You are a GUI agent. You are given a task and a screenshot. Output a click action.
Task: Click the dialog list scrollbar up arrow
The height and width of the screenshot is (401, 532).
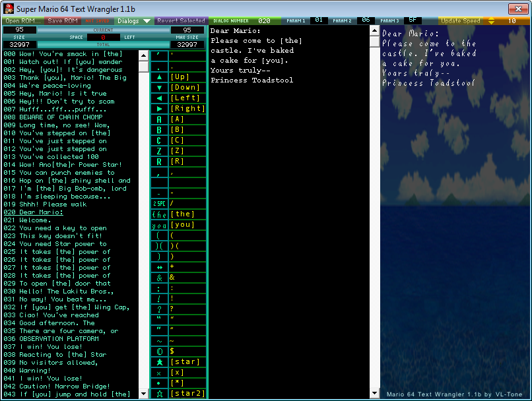[143, 55]
